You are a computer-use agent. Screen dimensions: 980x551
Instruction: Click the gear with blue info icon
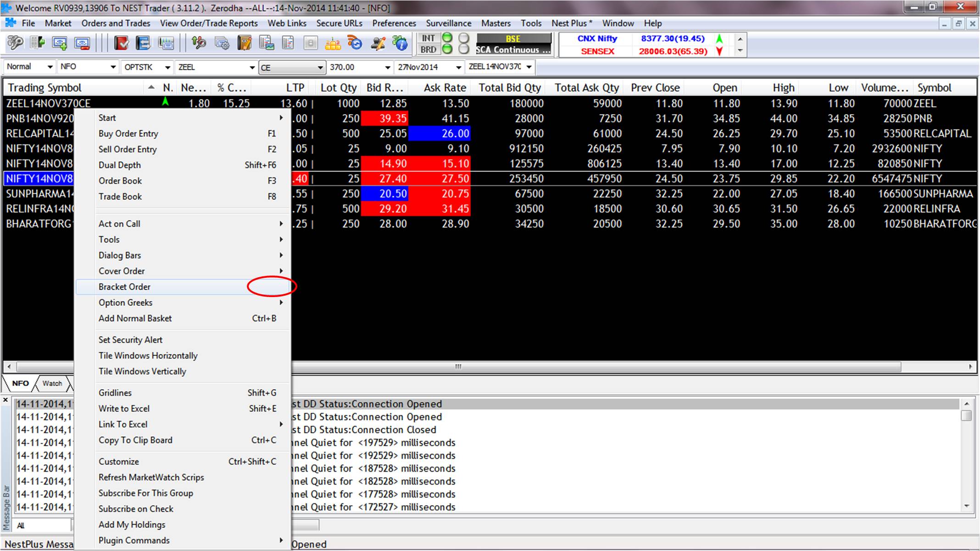(400, 44)
